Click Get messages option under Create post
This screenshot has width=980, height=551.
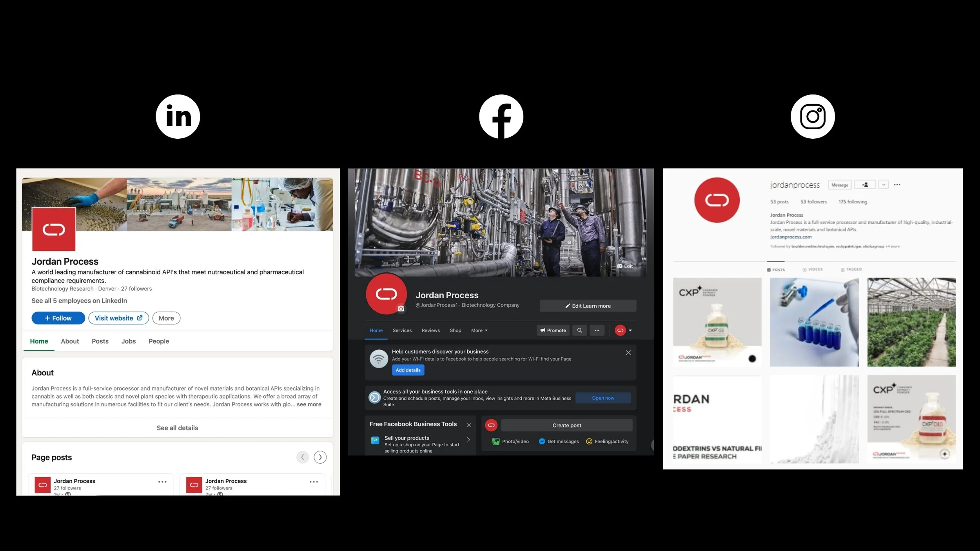(559, 441)
